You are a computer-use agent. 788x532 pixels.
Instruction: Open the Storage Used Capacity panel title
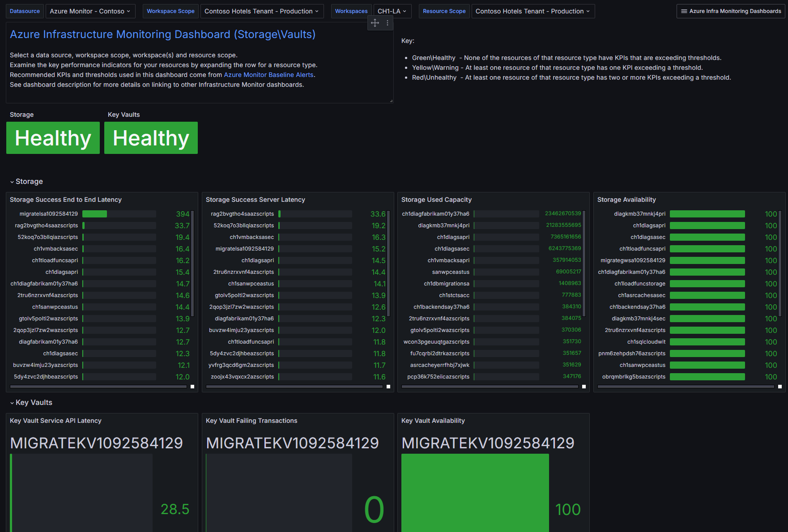click(436, 200)
